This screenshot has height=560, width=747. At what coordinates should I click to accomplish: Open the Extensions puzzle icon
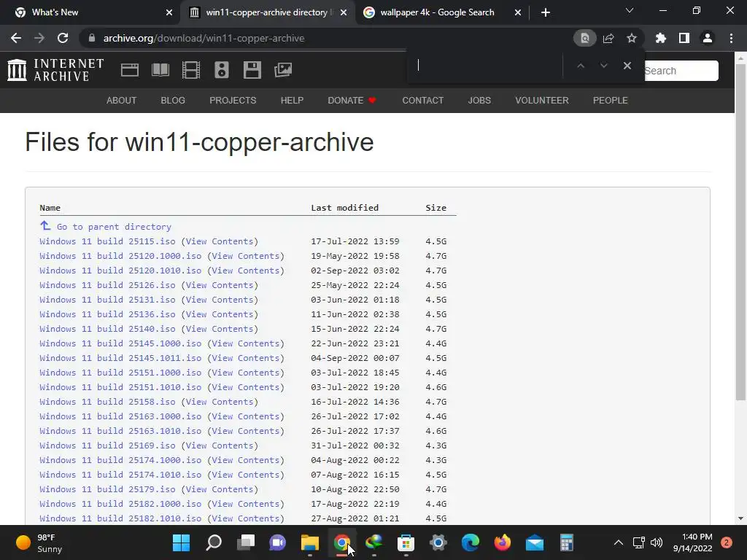coord(661,38)
